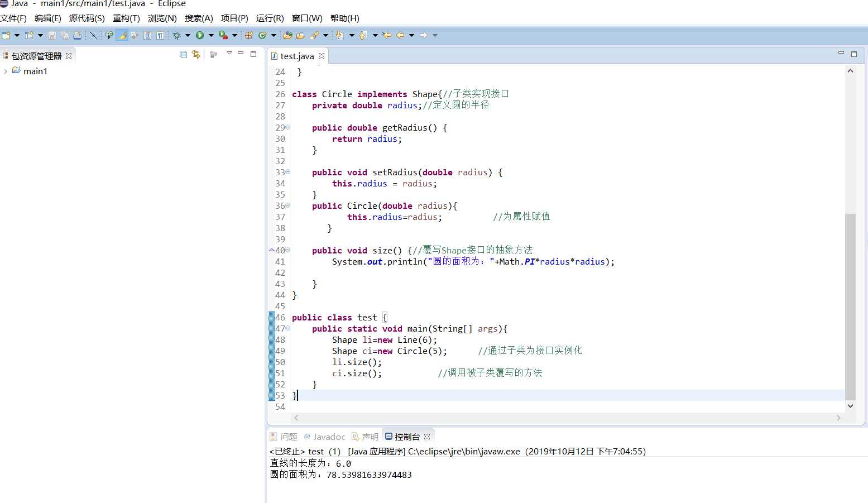Click editor horizontal scroll right arrow
This screenshot has width=868, height=503.
click(838, 418)
